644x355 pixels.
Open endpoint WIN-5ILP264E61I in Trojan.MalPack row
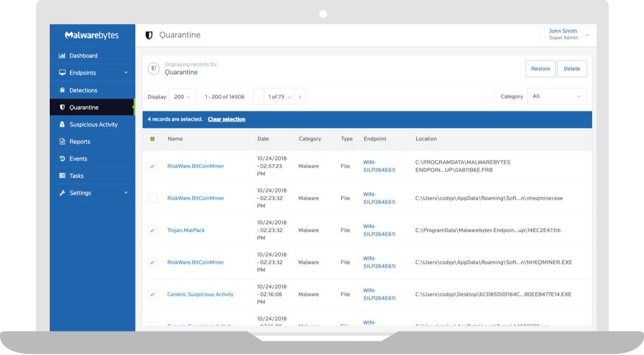379,230
